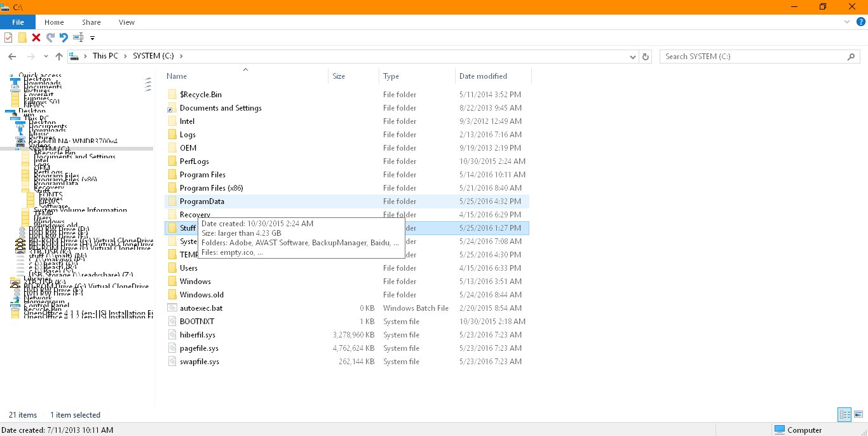868x436 pixels.
Task: Switch to the View ribbon tab
Action: 126,22
